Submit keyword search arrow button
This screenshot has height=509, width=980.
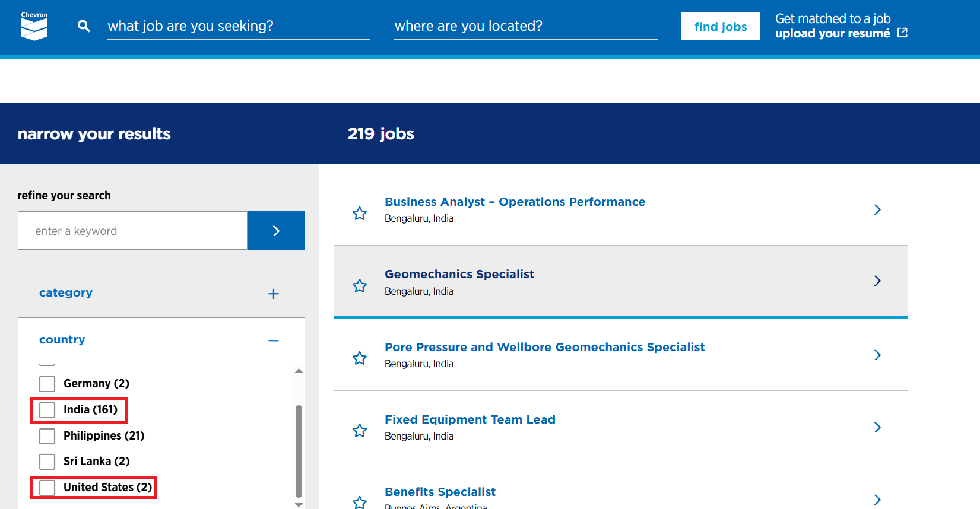click(x=275, y=231)
